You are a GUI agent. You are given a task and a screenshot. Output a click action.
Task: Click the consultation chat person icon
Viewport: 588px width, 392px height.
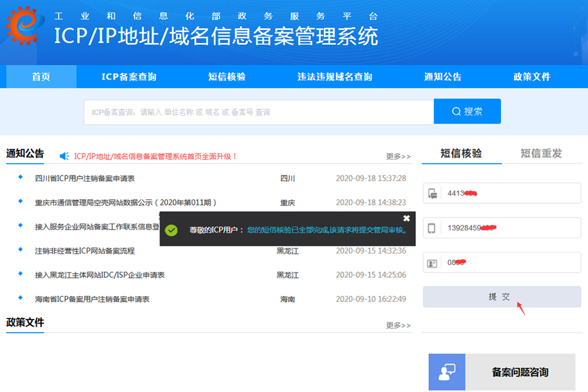tap(447, 372)
